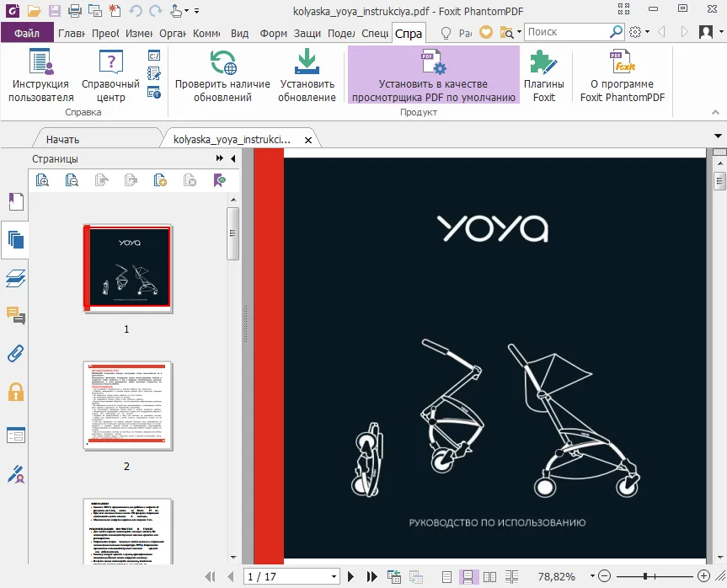The width and height of the screenshot is (727, 588).
Task: Expand Hand tool dropdown arrow
Action: pos(187,11)
